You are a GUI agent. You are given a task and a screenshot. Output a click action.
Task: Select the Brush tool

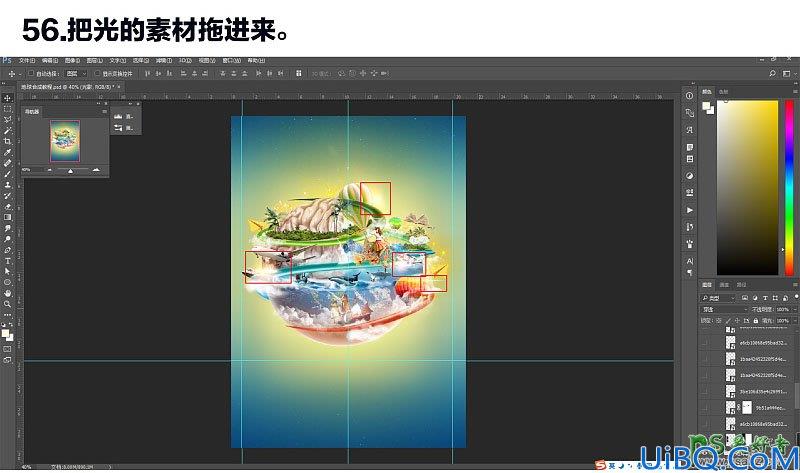click(7, 174)
